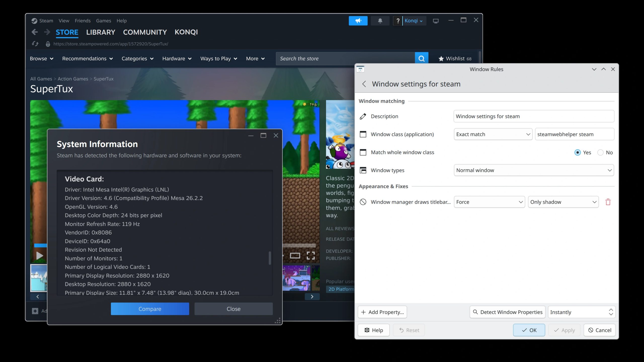The height and width of the screenshot is (362, 644).
Task: Open the Wishlist link
Action: point(455,59)
